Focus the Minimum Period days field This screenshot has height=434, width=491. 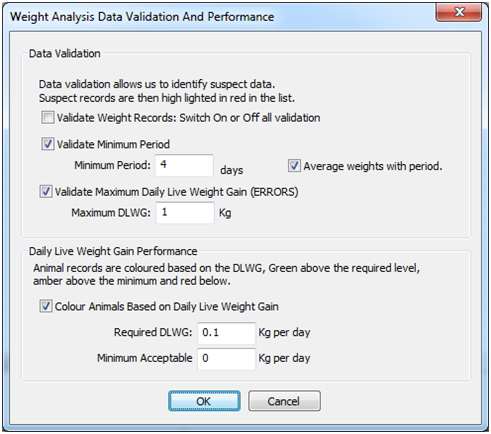coord(184,165)
